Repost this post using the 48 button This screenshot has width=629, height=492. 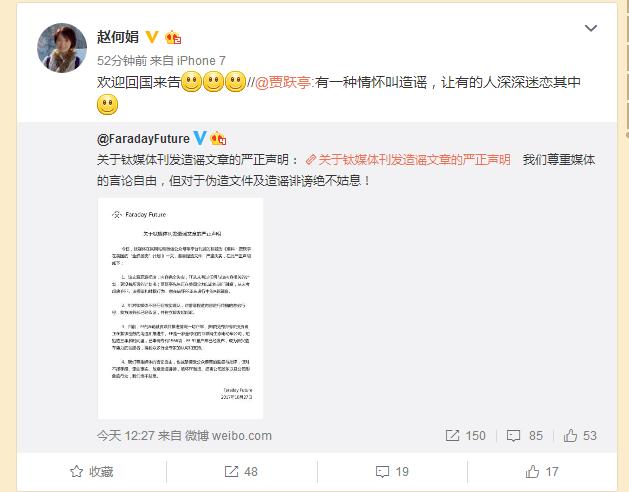click(x=241, y=472)
